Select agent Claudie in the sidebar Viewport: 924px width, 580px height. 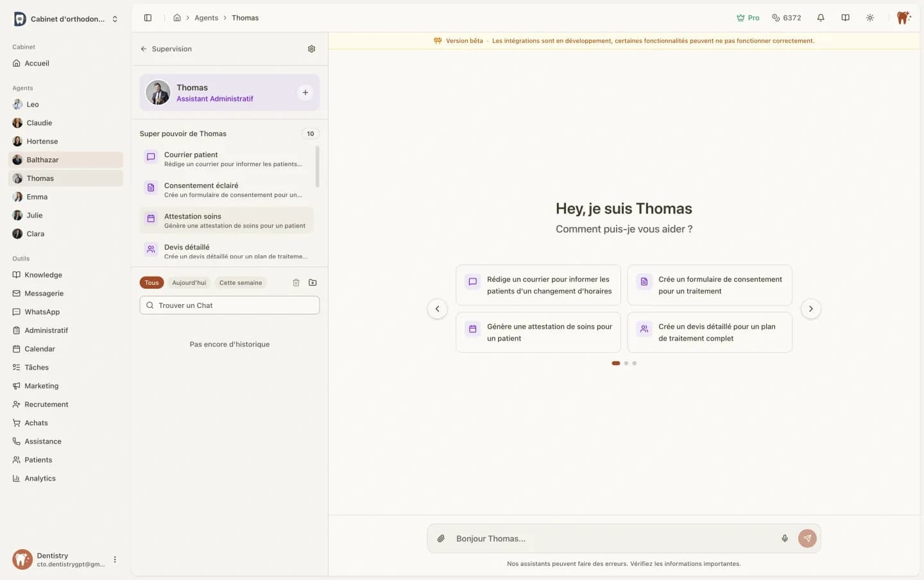pos(39,123)
